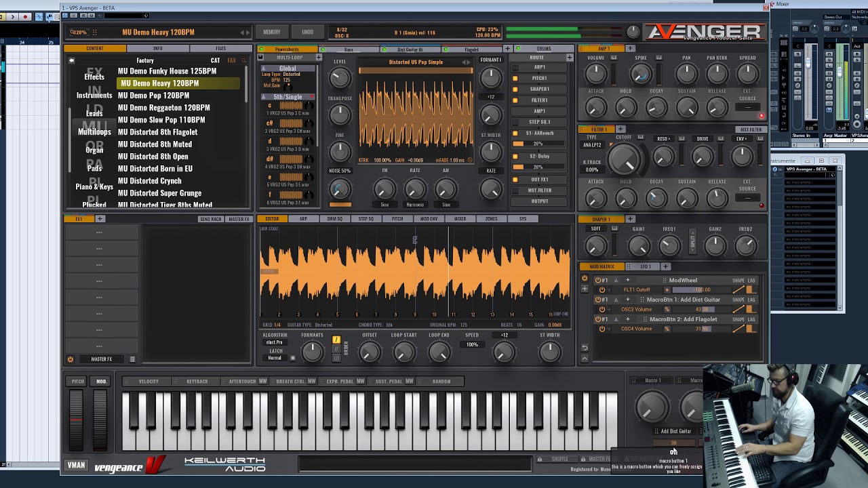Image resolution: width=868 pixels, height=488 pixels.
Task: Click the S1 AAReverb 20% send slider
Action: coord(539,144)
